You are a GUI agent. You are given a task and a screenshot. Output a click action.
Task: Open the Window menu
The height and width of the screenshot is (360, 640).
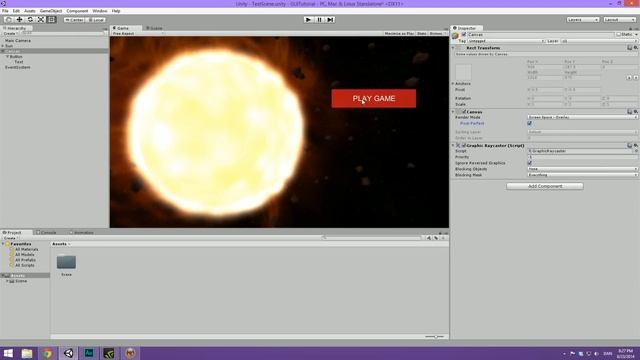[100, 11]
